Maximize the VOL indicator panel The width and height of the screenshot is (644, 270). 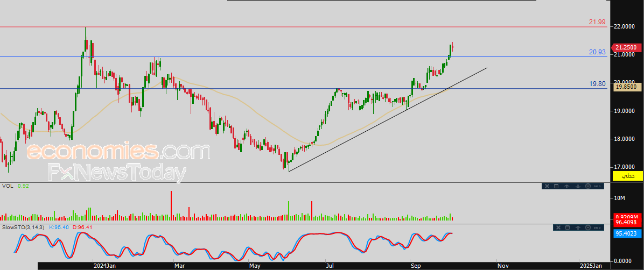point(556,186)
